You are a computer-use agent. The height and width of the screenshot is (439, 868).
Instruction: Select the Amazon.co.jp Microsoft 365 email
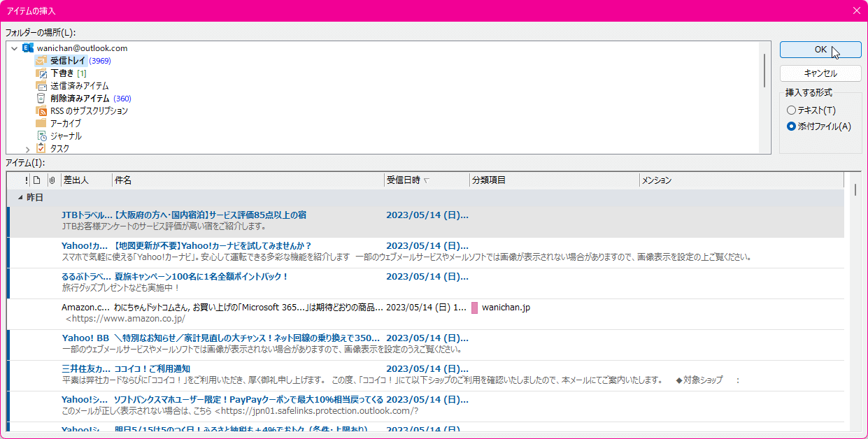click(x=425, y=314)
